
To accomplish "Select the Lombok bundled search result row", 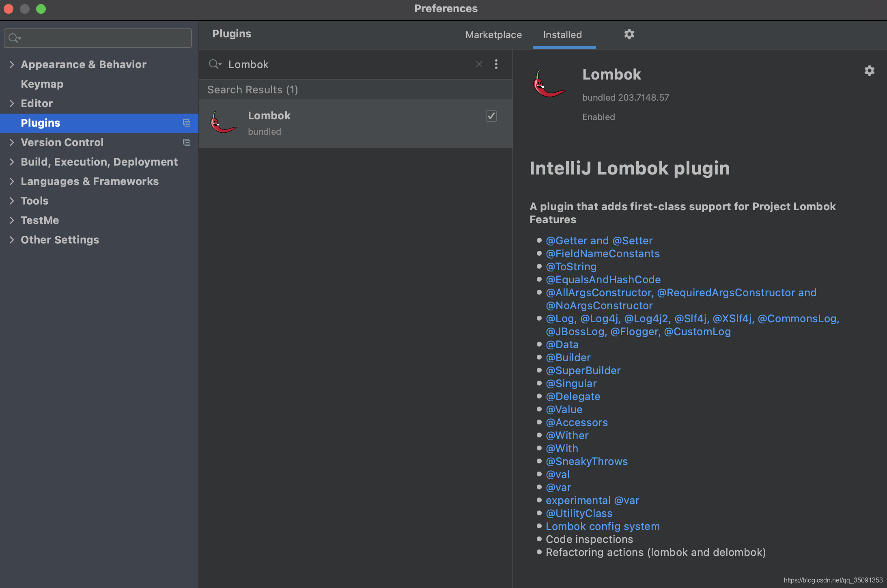I will pos(356,123).
